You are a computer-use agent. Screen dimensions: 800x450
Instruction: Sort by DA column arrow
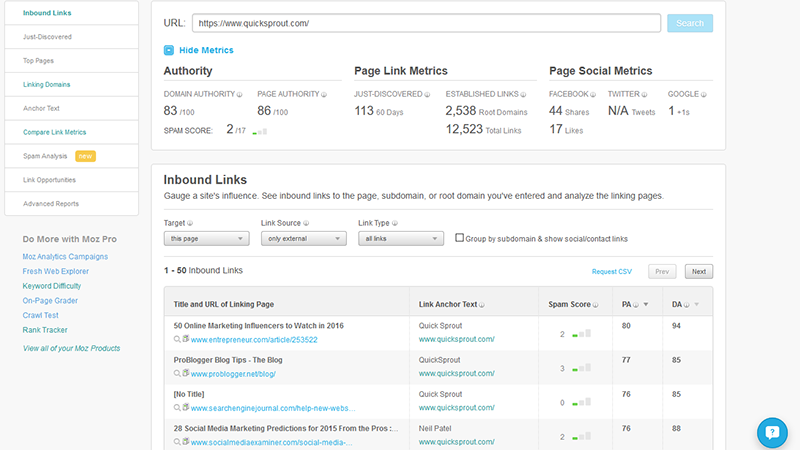pos(696,305)
